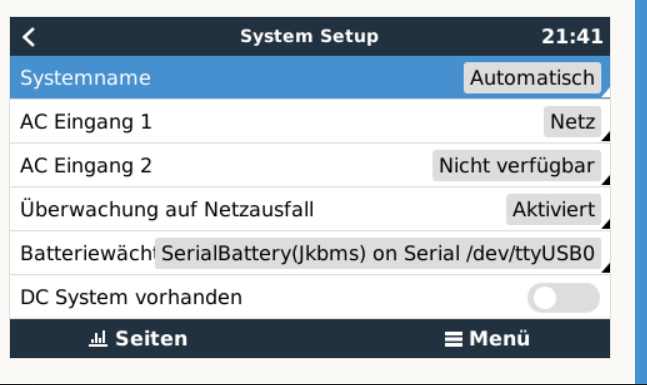This screenshot has width=647, height=385.
Task: Open AC Eingang 1 Netz selector
Action: click(572, 122)
